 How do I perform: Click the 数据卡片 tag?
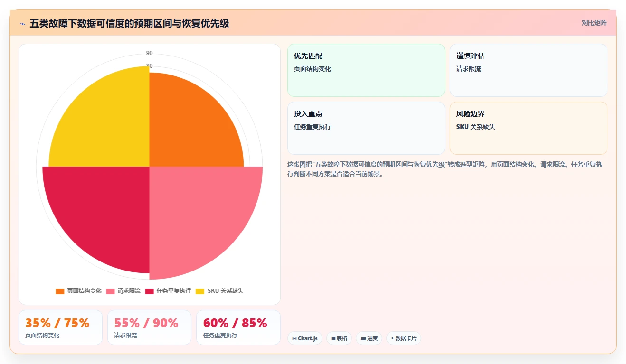(404, 338)
